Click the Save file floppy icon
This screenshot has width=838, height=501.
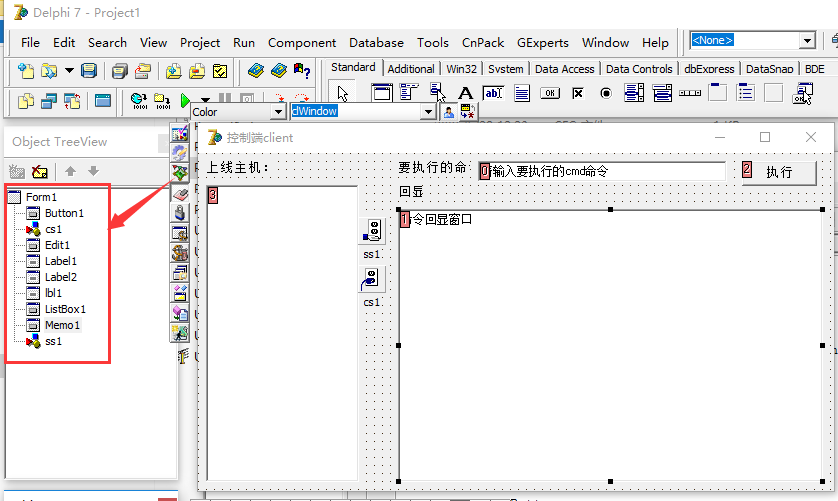[89, 71]
